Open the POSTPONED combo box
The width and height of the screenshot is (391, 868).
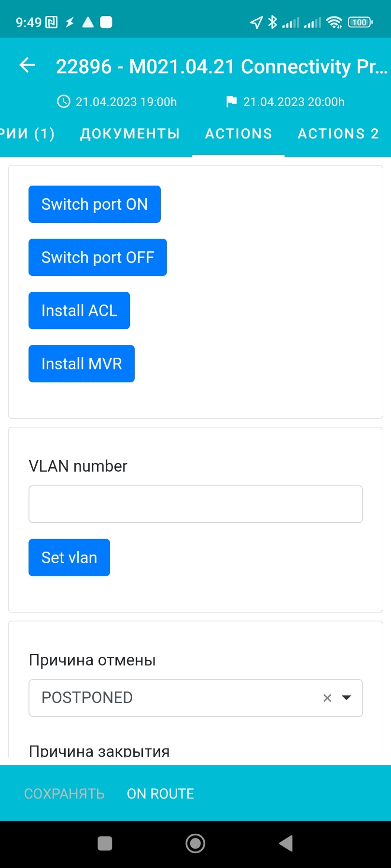[x=195, y=698]
